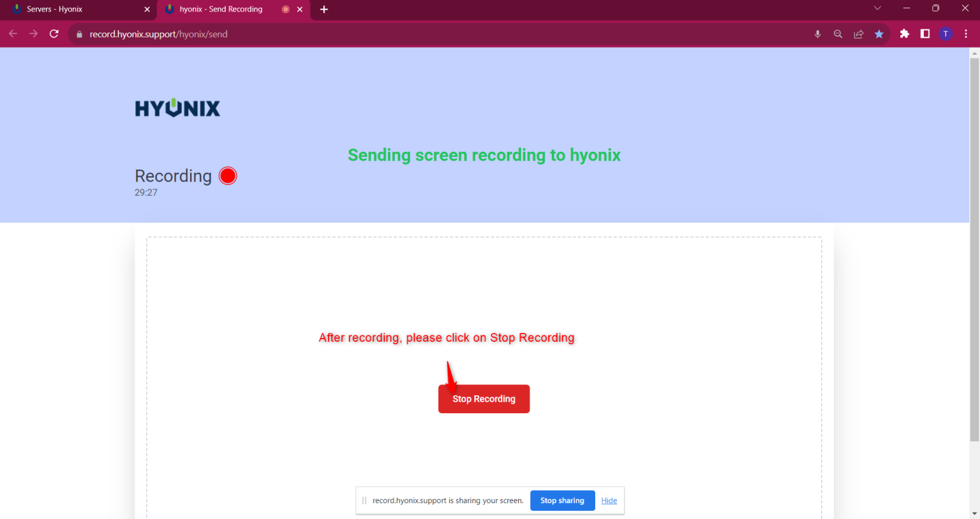Select hyonix - Send Recording tab
The width and height of the screenshot is (980, 519).
(221, 10)
